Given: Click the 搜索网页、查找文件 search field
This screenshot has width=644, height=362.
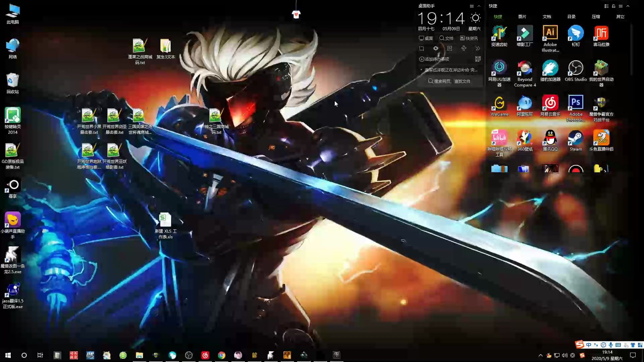Looking at the screenshot, I should [x=449, y=81].
